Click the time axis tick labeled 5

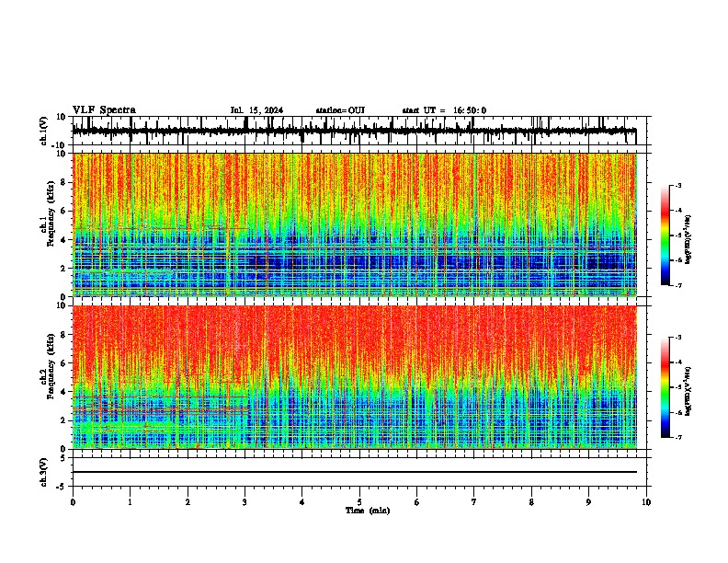pos(359,502)
